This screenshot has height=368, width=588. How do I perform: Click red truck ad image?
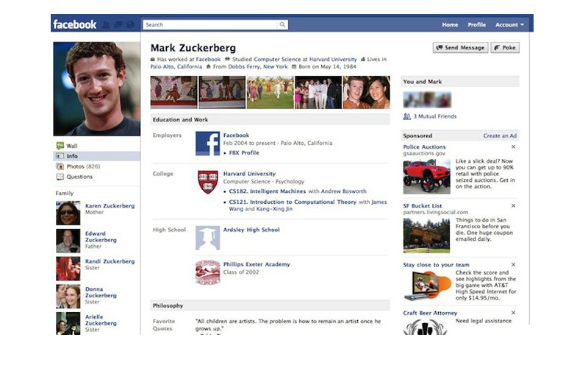tap(427, 177)
